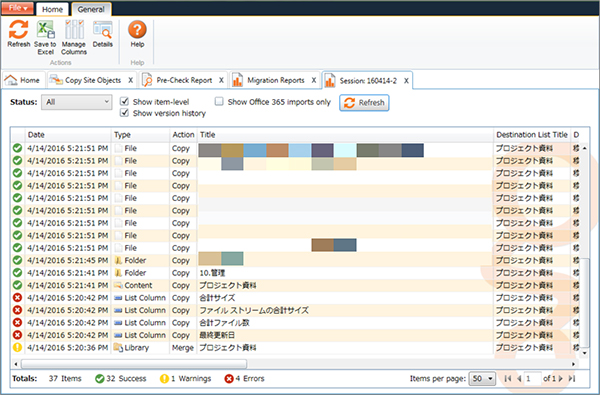Open Items per page dropdown
Screen dimensions: 600x395
(482, 379)
